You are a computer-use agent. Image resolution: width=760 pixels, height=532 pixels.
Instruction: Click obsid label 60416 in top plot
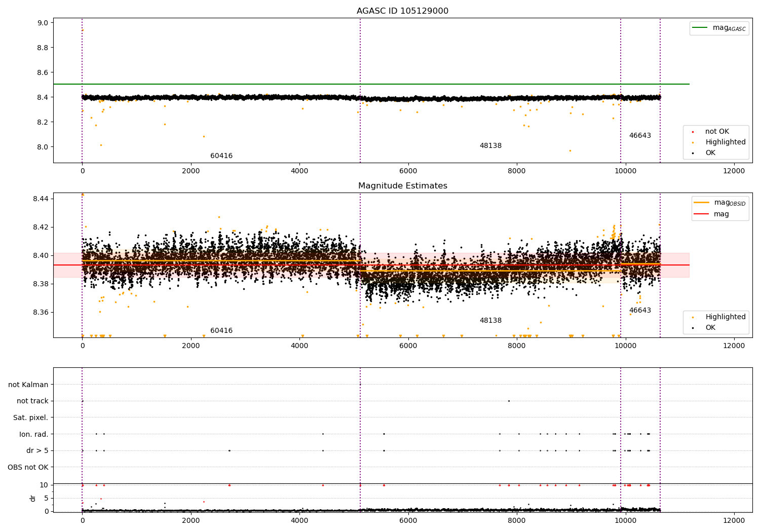click(x=221, y=156)
